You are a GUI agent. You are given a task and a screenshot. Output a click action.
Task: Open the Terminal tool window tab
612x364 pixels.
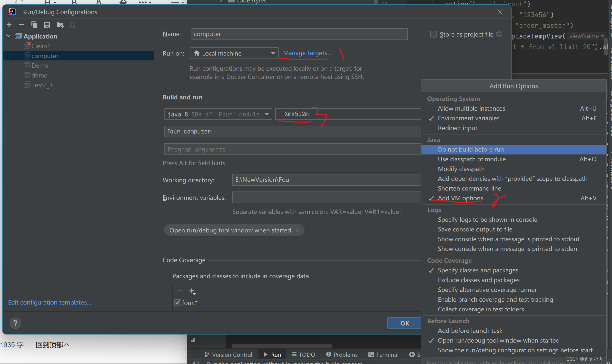[384, 354]
